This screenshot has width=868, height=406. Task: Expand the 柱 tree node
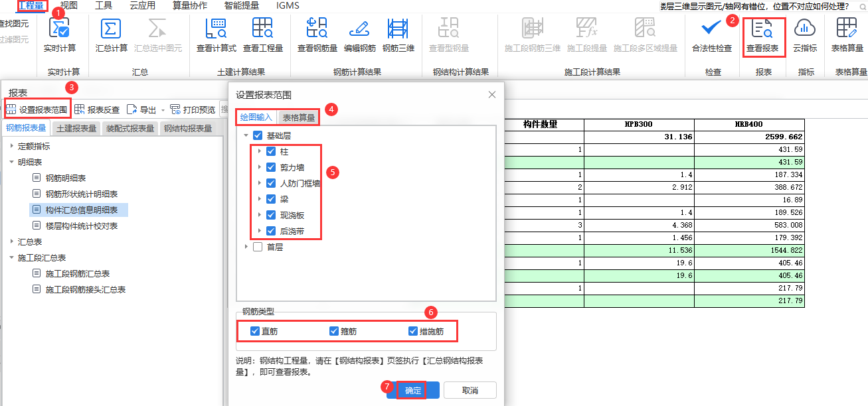point(260,151)
